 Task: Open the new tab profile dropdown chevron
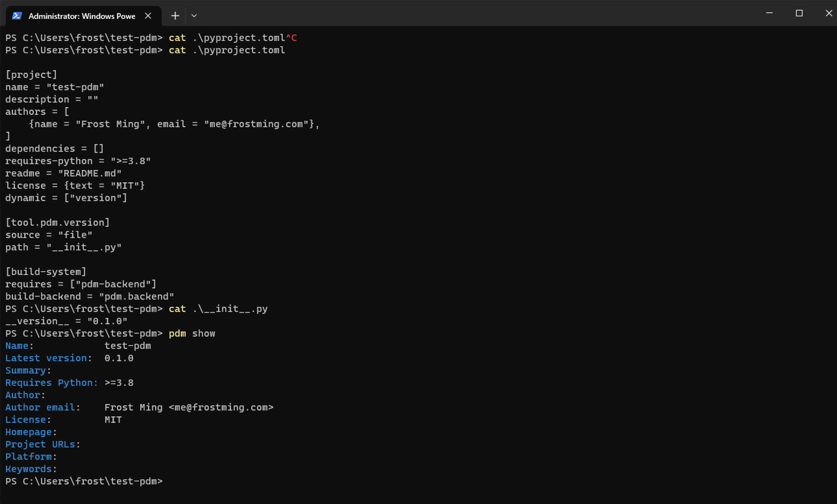pos(194,16)
